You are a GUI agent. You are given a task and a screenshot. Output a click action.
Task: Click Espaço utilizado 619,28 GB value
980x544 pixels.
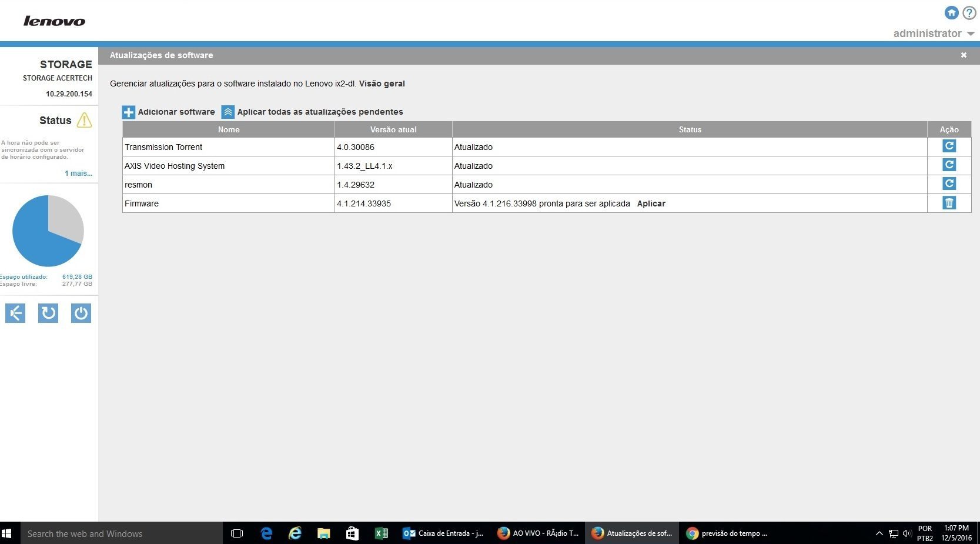click(x=77, y=276)
